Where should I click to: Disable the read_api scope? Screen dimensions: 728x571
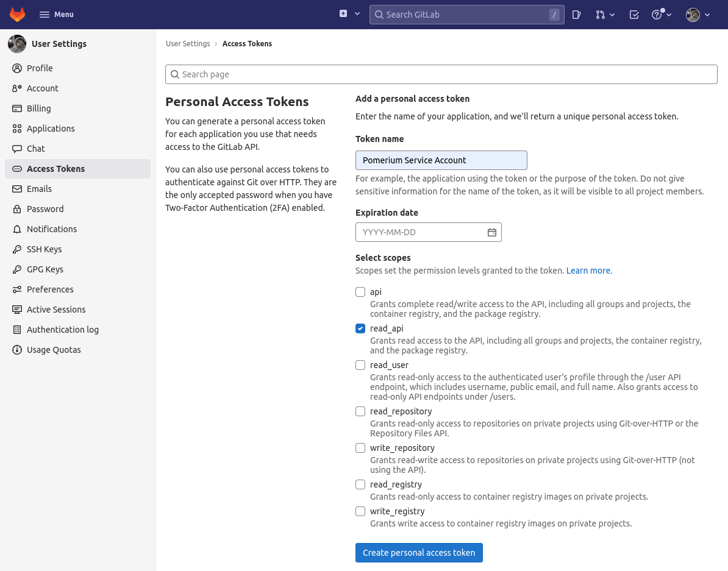click(360, 328)
